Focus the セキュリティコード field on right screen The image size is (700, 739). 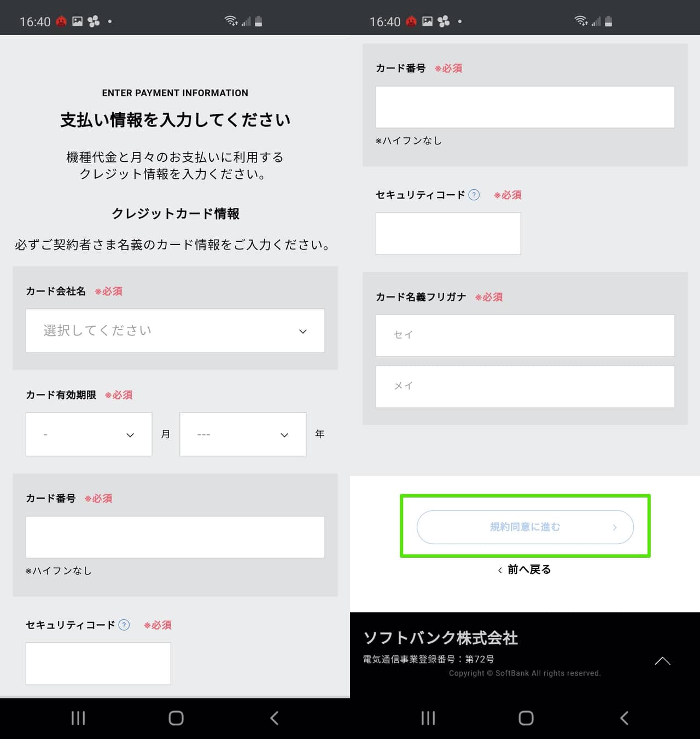click(x=448, y=234)
